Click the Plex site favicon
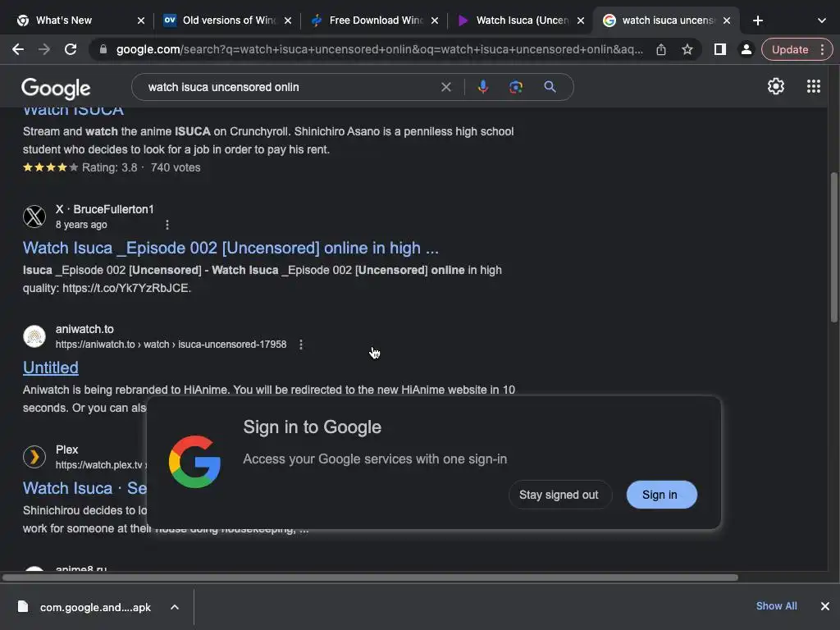Screen dimensions: 840x630 (34, 457)
